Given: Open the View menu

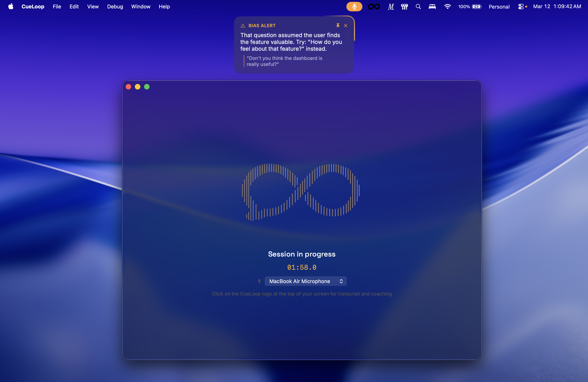Looking at the screenshot, I should point(93,7).
